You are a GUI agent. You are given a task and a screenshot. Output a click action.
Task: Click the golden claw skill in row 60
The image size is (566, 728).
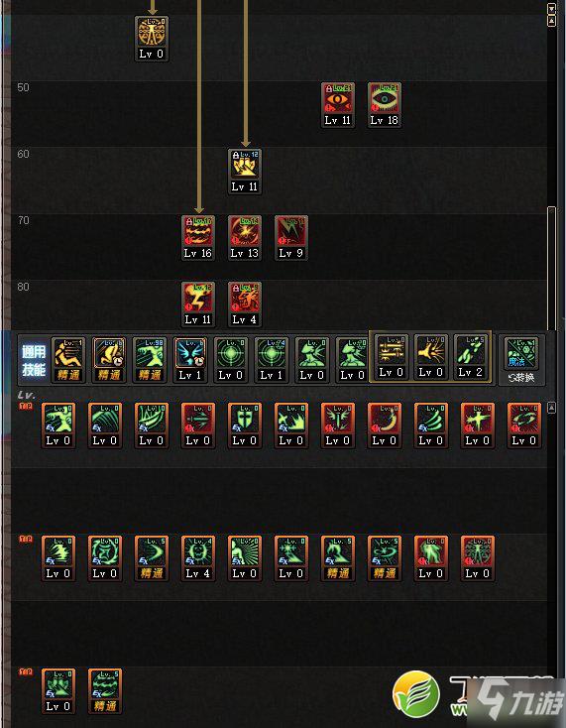click(x=245, y=172)
